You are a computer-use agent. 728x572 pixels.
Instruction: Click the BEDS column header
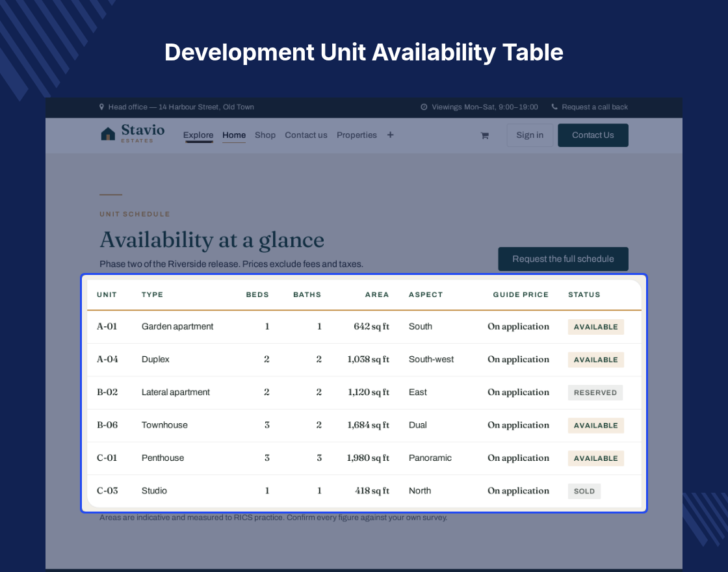pyautogui.click(x=257, y=295)
